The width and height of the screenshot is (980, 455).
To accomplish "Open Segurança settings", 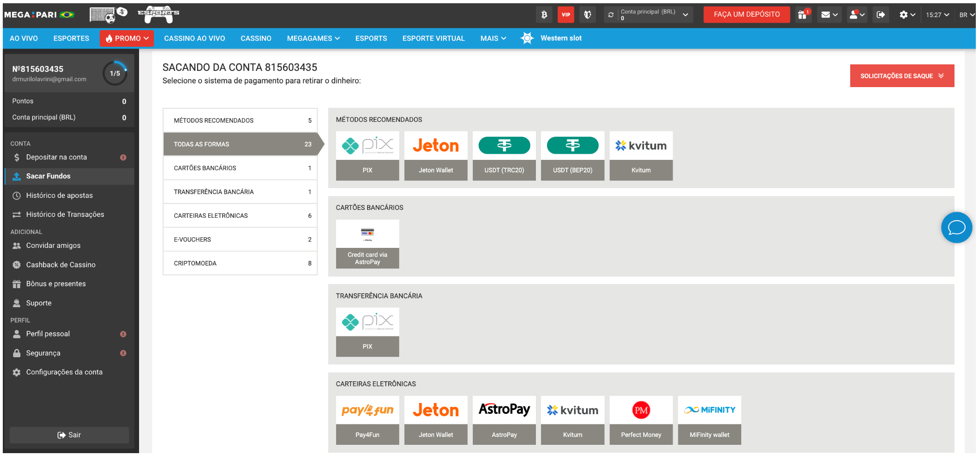I will tap(69, 353).
